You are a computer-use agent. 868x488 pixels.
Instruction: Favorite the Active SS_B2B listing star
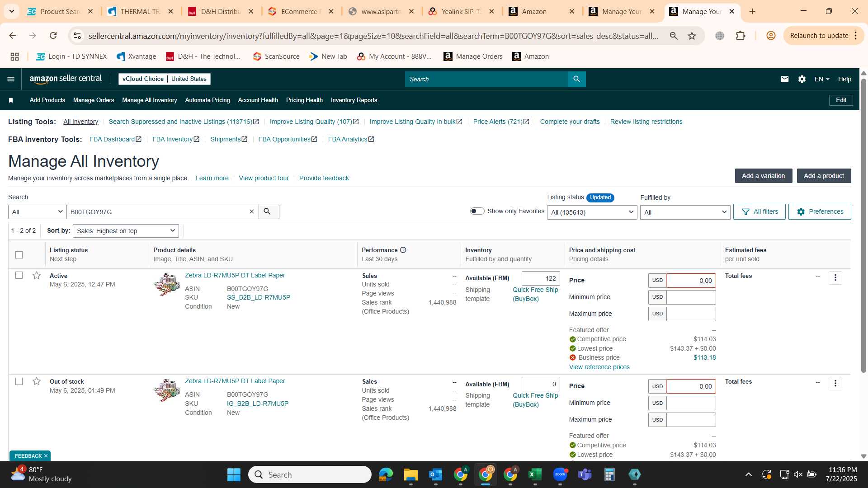pos(37,276)
